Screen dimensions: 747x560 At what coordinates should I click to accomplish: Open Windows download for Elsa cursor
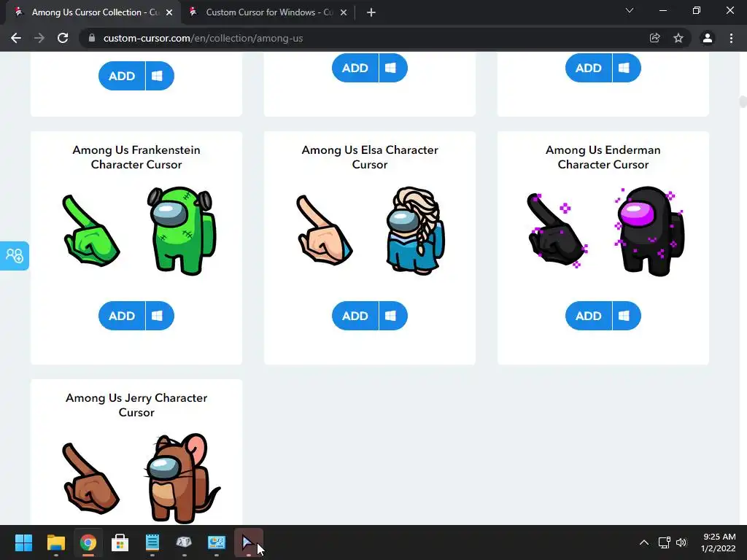(392, 316)
